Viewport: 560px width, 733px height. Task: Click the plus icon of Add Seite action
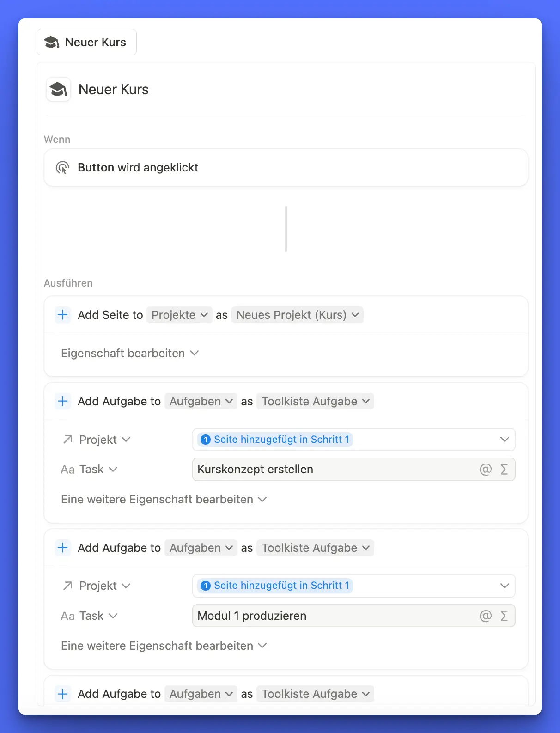point(62,315)
